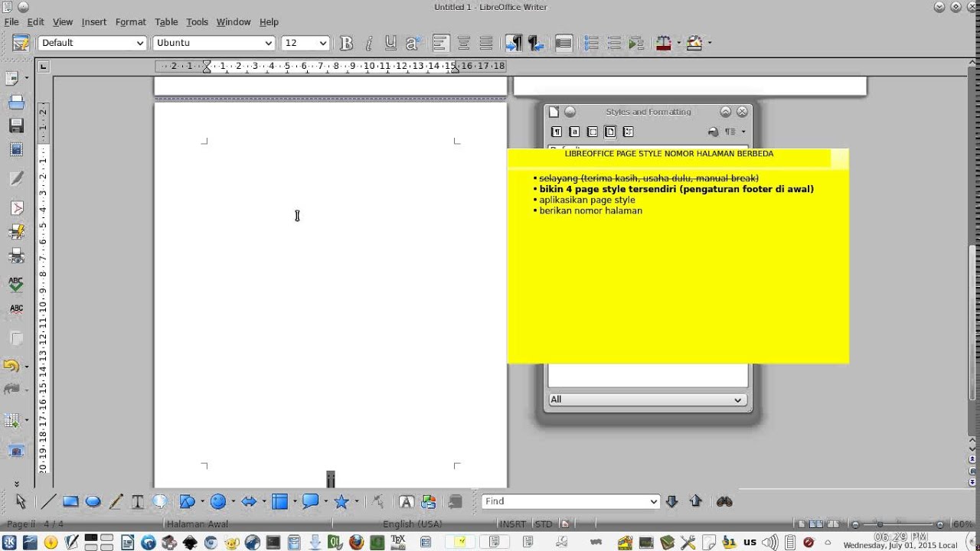Align text left
980x551 pixels.
pyautogui.click(x=440, y=43)
